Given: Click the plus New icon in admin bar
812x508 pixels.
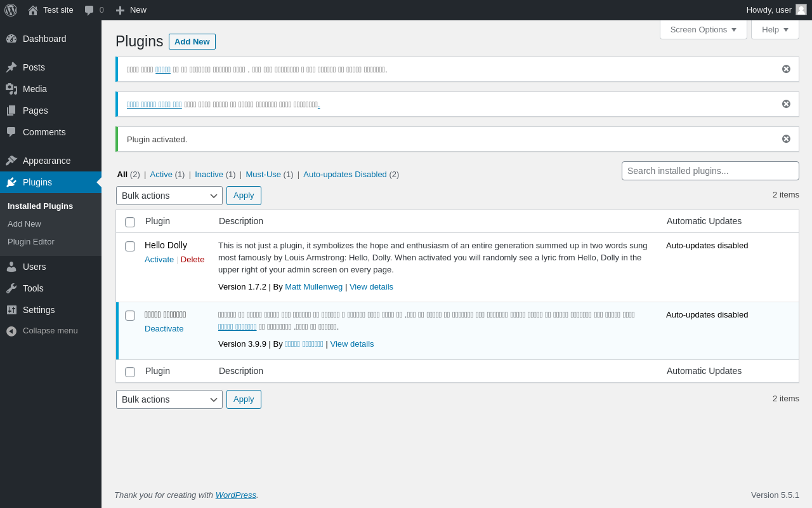Looking at the screenshot, I should coord(120,10).
